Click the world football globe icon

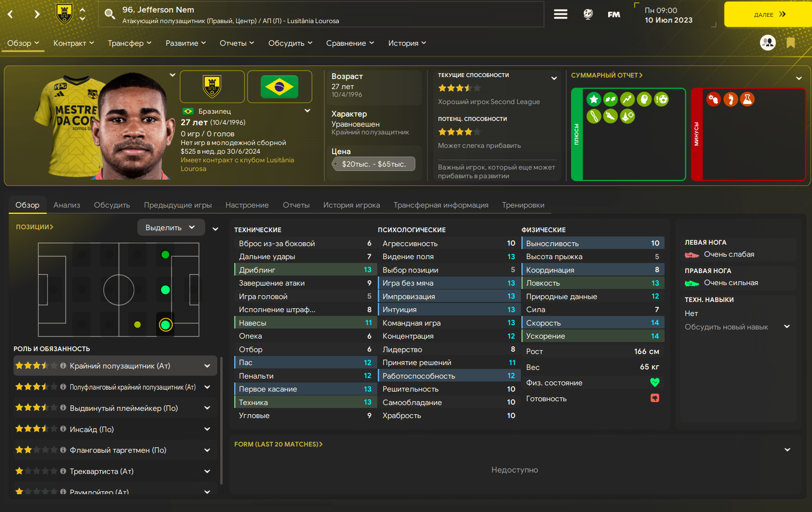tap(588, 14)
